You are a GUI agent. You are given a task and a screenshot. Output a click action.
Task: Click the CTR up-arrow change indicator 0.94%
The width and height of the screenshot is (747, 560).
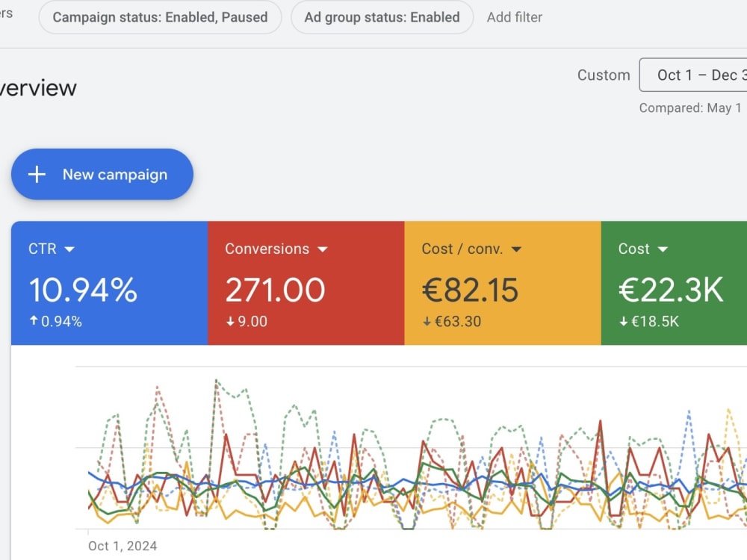coord(55,321)
